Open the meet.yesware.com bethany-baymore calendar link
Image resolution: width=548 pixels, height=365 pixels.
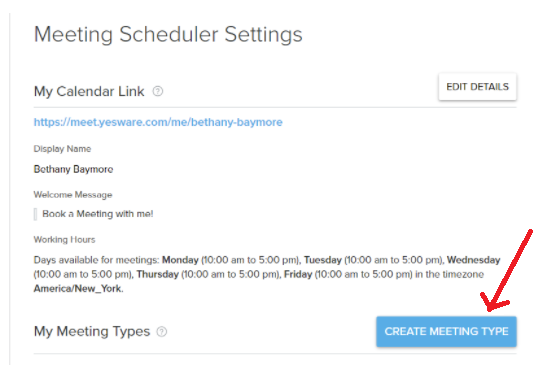158,122
